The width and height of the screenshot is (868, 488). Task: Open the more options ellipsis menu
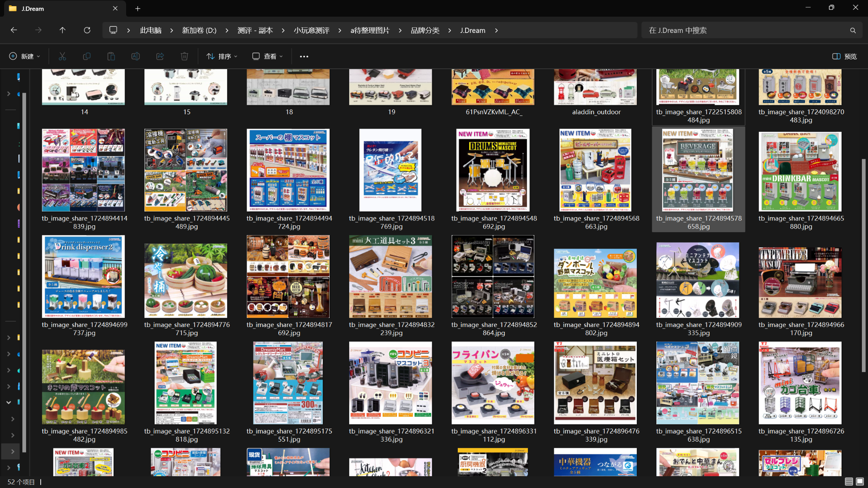tap(304, 57)
